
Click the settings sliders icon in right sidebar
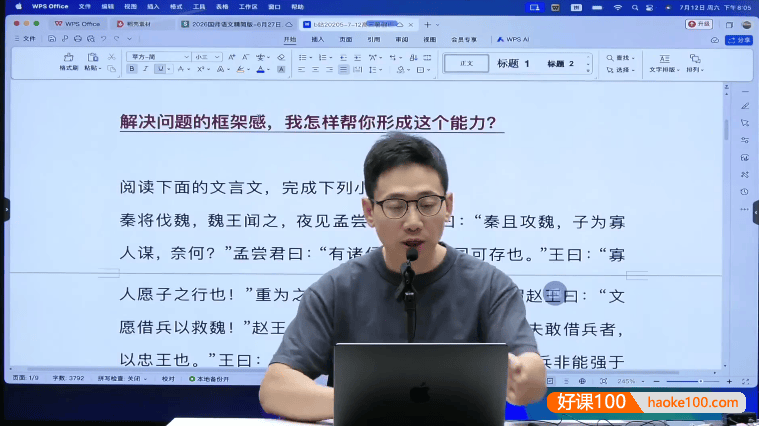click(x=744, y=140)
